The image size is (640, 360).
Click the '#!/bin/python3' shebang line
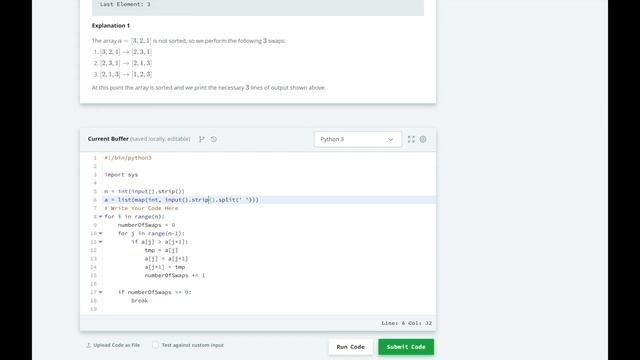point(128,158)
